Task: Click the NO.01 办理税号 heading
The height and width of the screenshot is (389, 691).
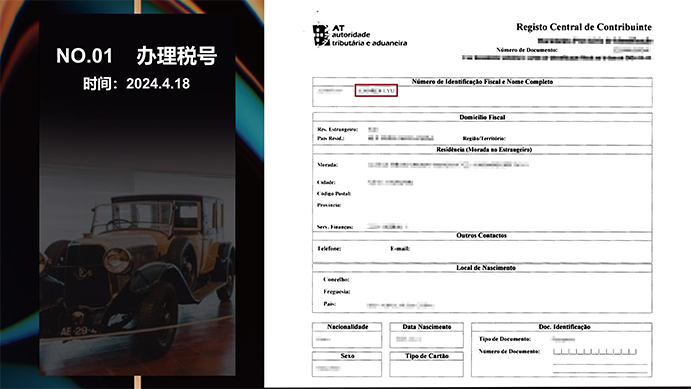Action: [137, 56]
